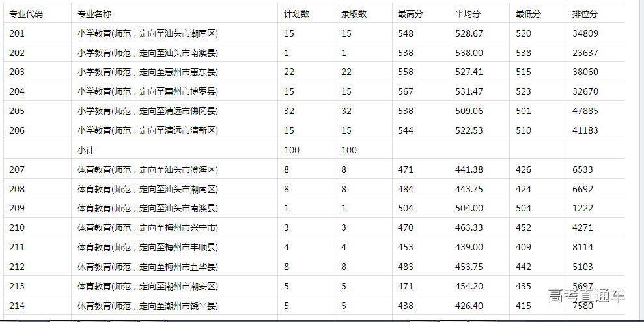Click the 平均分 column header
The height and width of the screenshot is (322, 644).
point(468,14)
